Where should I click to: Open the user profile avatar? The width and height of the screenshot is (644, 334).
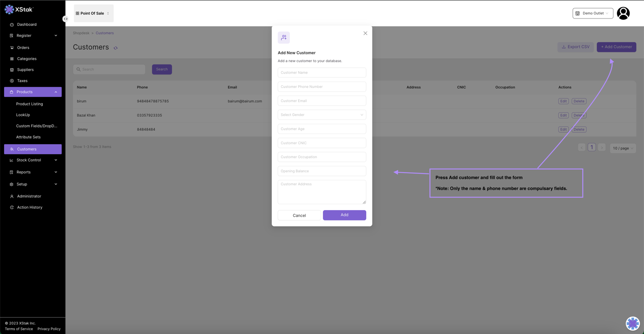623,14
